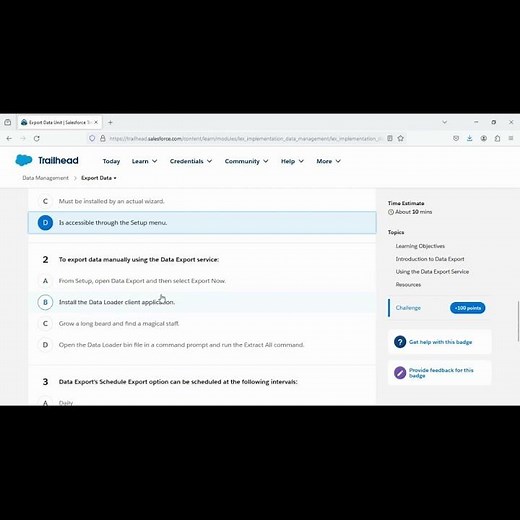The image size is (520, 520).
Task: Expand the Credentials menu
Action: tap(191, 161)
